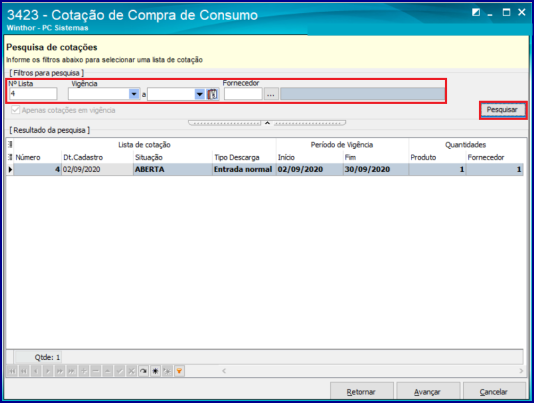Screen dimensions: 534x403
Task: Click the refresh curved arrow navigator icon
Action: 143,371
